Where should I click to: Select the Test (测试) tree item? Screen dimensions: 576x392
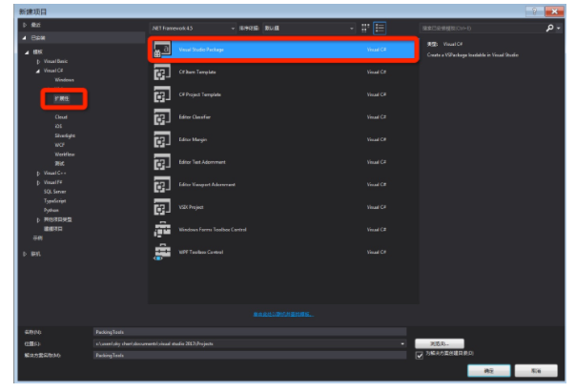59,163
